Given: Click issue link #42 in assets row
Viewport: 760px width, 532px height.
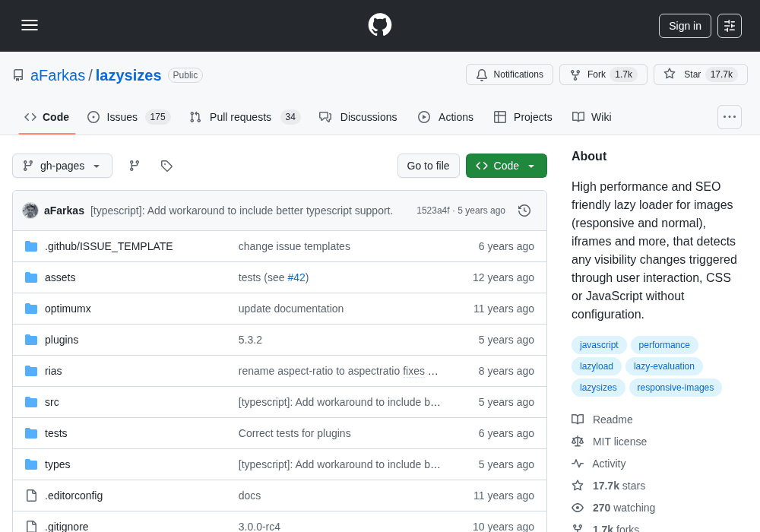Looking at the screenshot, I should pos(296,277).
